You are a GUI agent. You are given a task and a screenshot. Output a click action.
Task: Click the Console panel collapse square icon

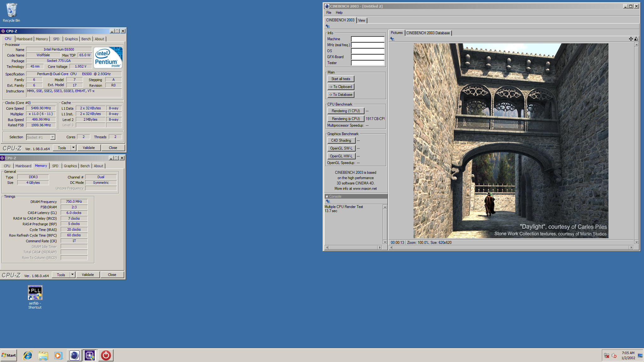(327, 196)
